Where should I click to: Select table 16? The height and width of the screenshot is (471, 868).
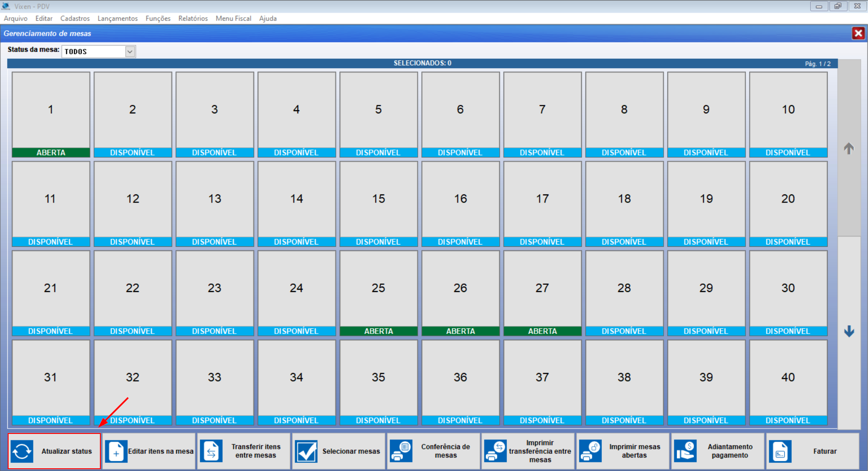[x=461, y=204]
